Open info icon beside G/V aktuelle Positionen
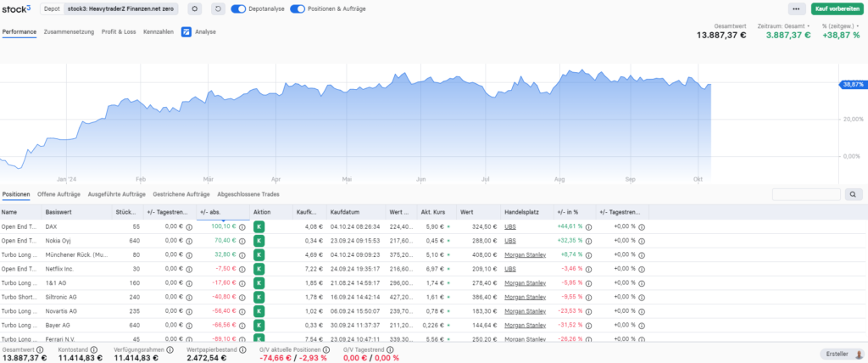 pos(326,349)
